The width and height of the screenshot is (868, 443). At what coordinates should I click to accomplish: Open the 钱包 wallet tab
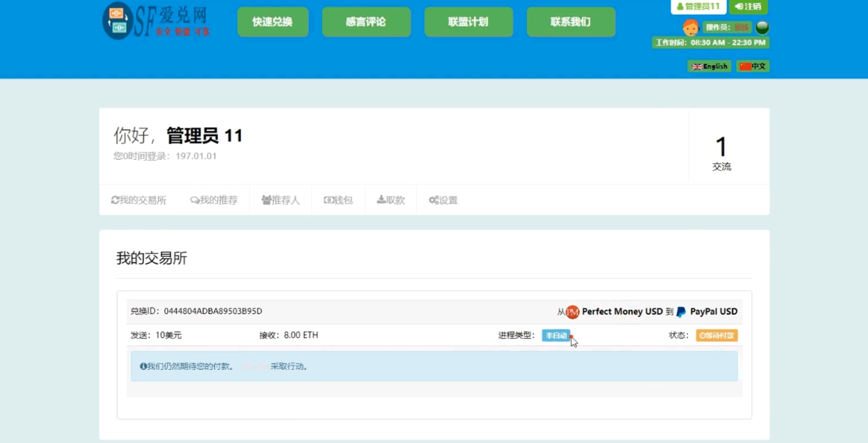point(338,200)
